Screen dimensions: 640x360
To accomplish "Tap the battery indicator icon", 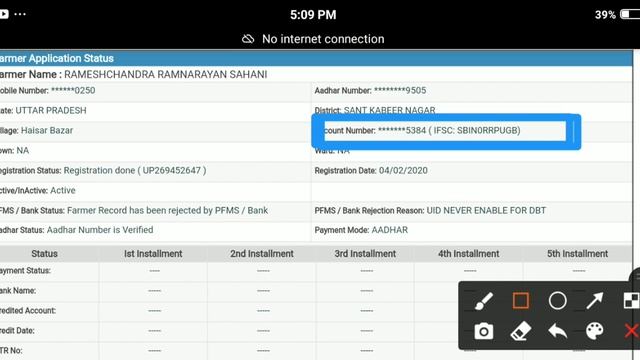I will [630, 14].
